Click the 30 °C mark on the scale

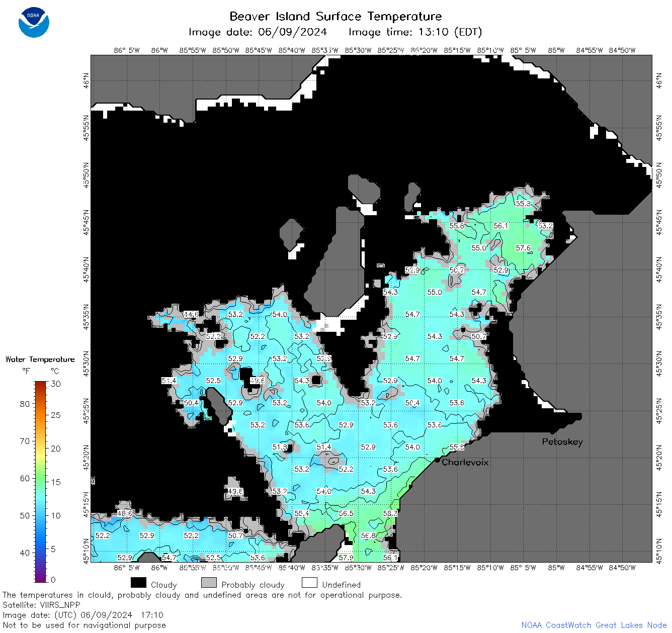pyautogui.click(x=56, y=384)
